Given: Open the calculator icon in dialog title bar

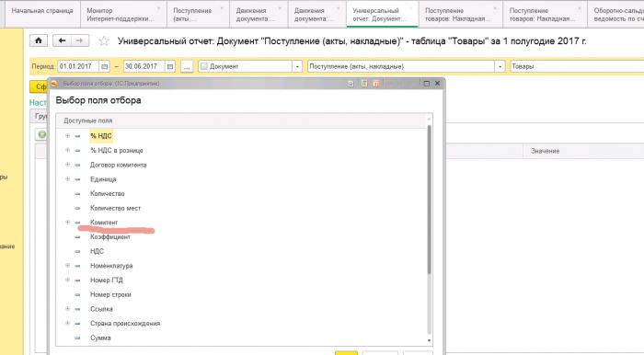Looking at the screenshot, I should (x=364, y=84).
